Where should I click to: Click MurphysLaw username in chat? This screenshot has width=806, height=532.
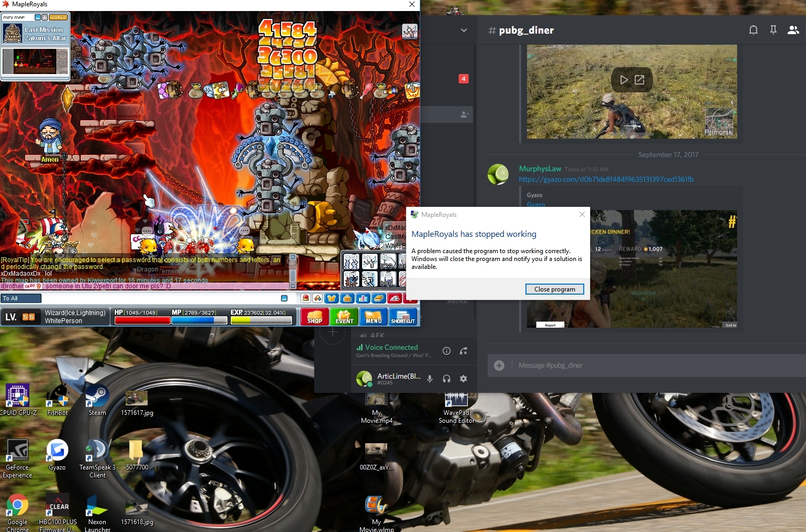540,169
